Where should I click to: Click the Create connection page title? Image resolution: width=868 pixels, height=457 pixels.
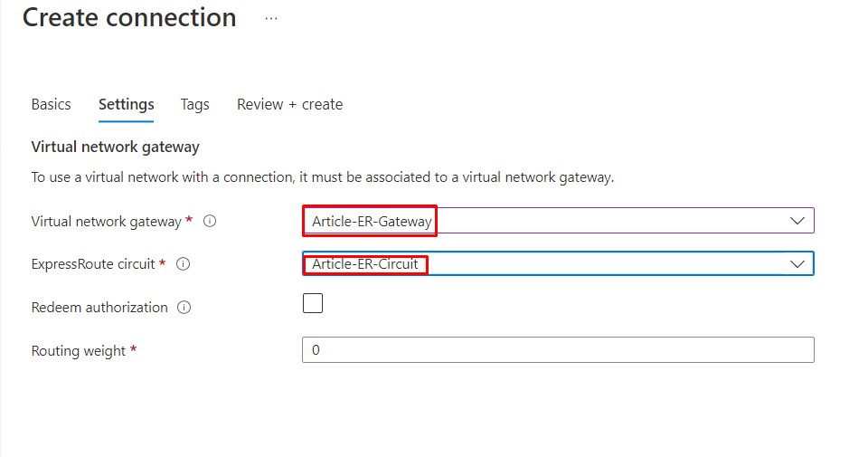pyautogui.click(x=129, y=17)
